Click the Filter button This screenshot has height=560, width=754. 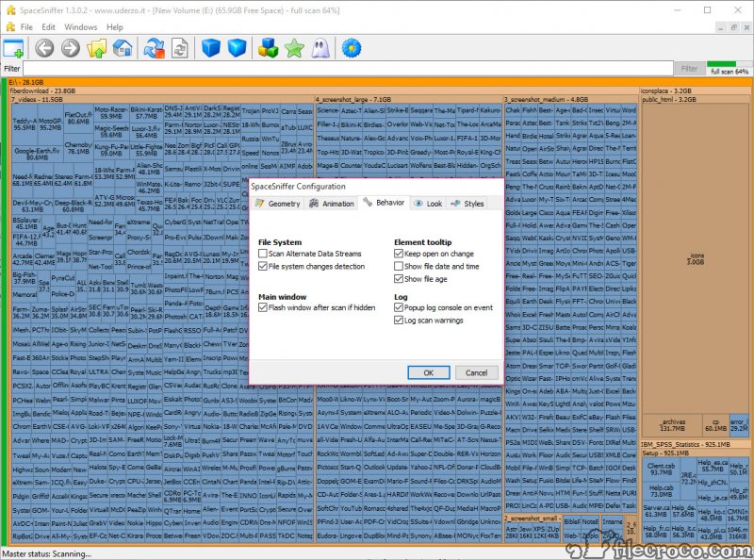(689, 69)
